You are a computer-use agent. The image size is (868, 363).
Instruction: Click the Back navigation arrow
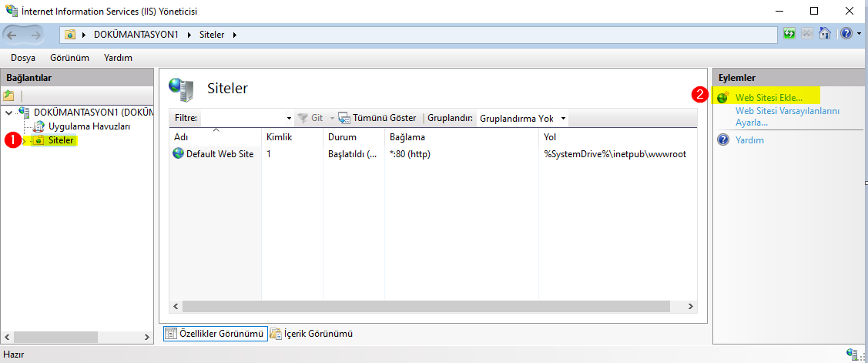[13, 35]
